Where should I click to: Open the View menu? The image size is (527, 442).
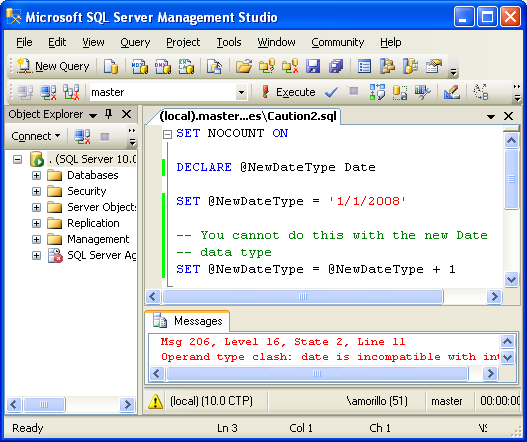click(x=93, y=42)
